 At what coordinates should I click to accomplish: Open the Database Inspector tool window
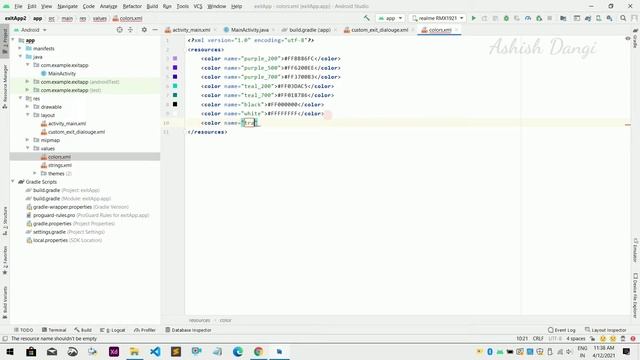point(188,330)
